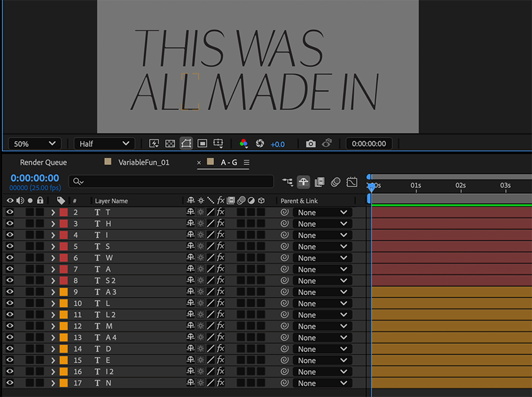Select layer A4 by its name
The height and width of the screenshot is (397, 532).
pyautogui.click(x=111, y=338)
